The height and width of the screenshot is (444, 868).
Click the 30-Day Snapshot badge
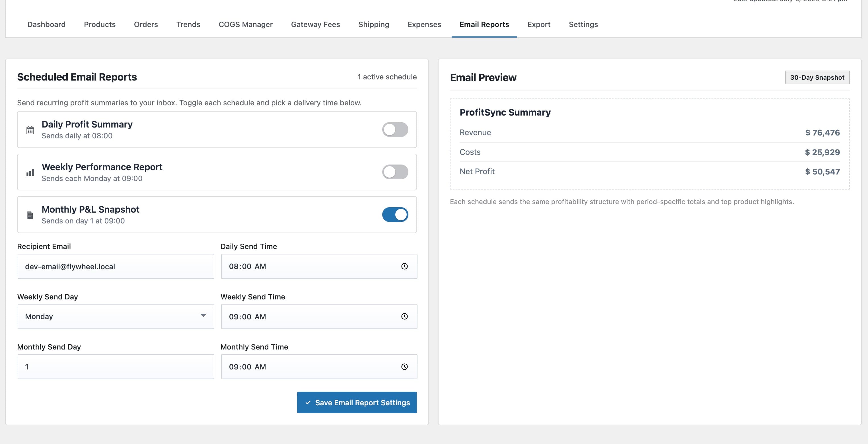point(817,77)
